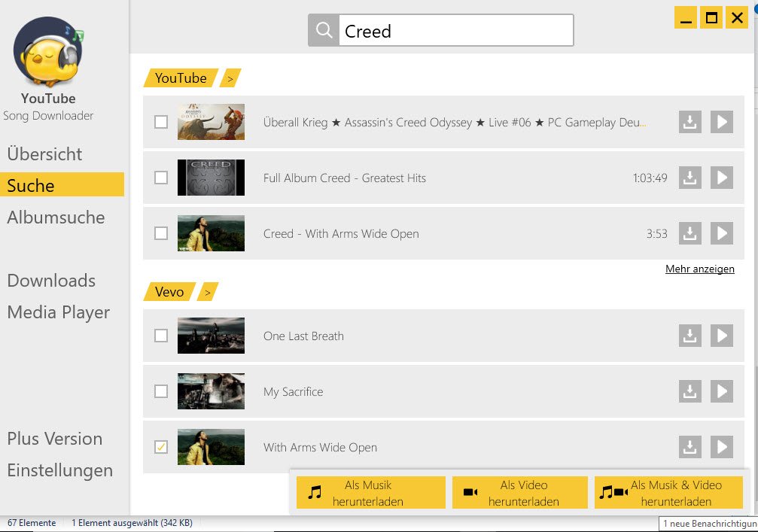Click the search magnifier icon

(x=324, y=30)
